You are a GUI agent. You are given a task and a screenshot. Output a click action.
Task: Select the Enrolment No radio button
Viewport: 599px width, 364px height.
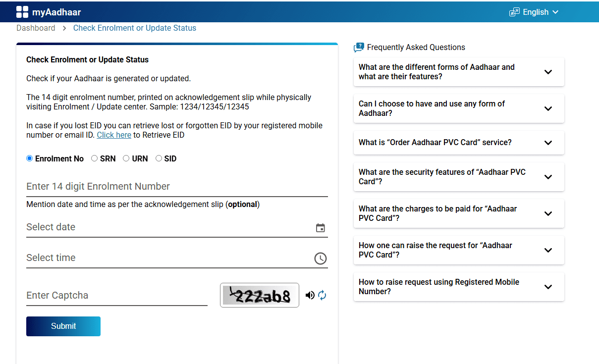click(x=30, y=158)
